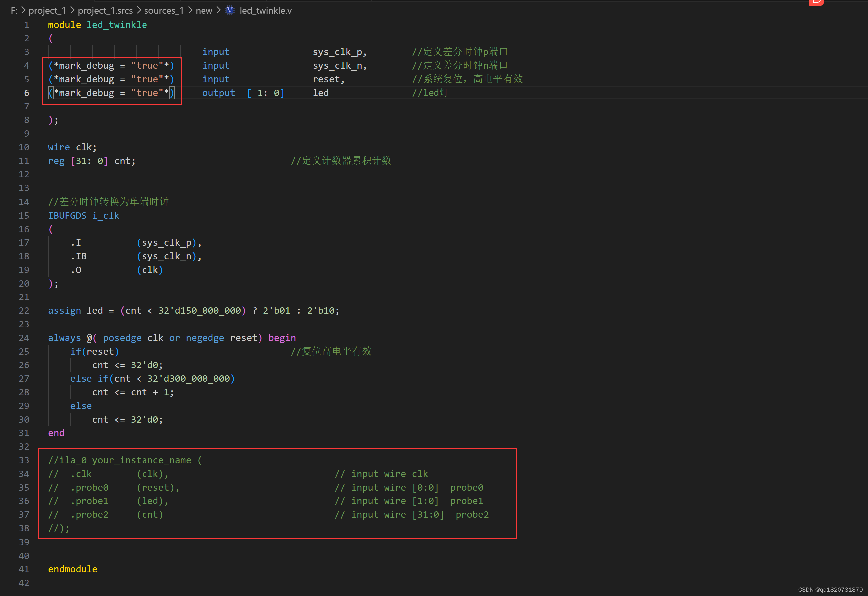This screenshot has height=596, width=868.
Task: Click the F: drive breadcrumb
Action: coord(14,11)
